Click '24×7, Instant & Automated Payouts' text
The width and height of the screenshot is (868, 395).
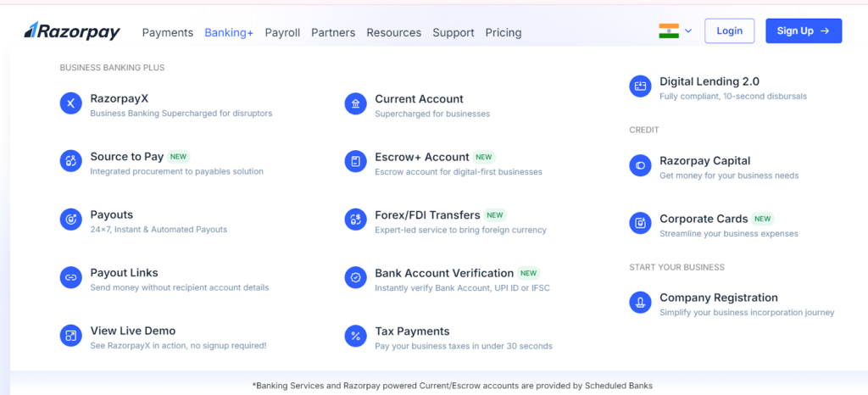[x=159, y=230]
